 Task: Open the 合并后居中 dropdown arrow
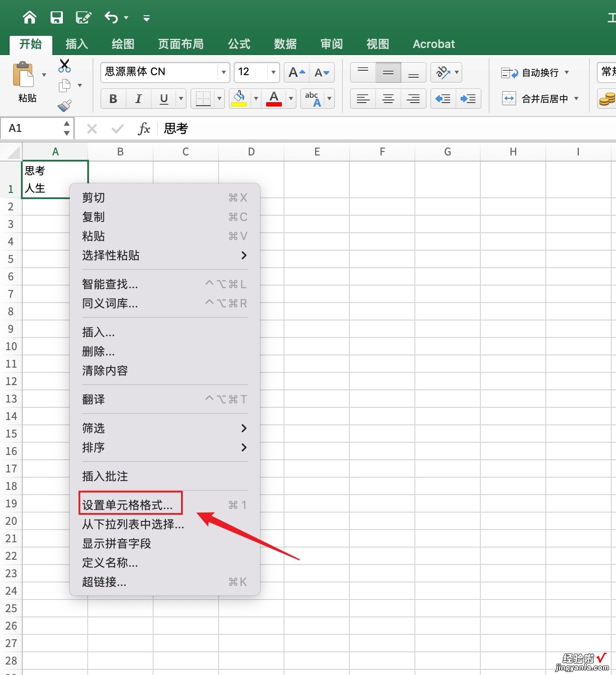coord(576,99)
